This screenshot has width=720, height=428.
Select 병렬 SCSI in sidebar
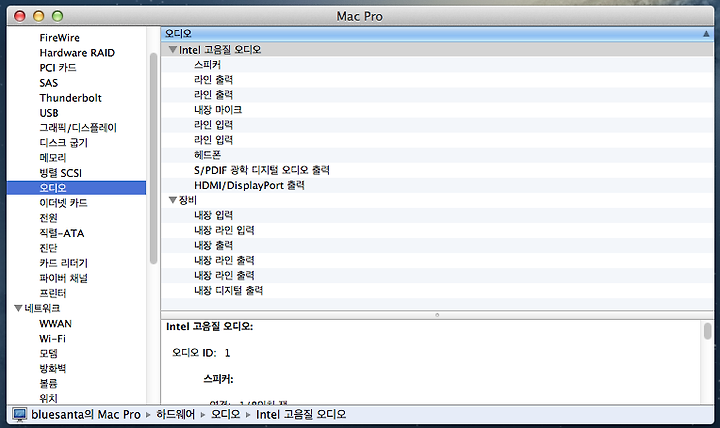coord(61,173)
